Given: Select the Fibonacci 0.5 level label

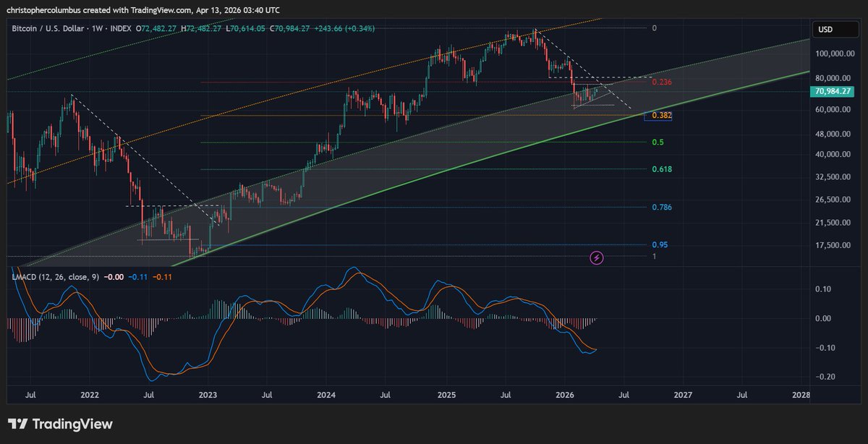Looking at the screenshot, I should click(658, 142).
